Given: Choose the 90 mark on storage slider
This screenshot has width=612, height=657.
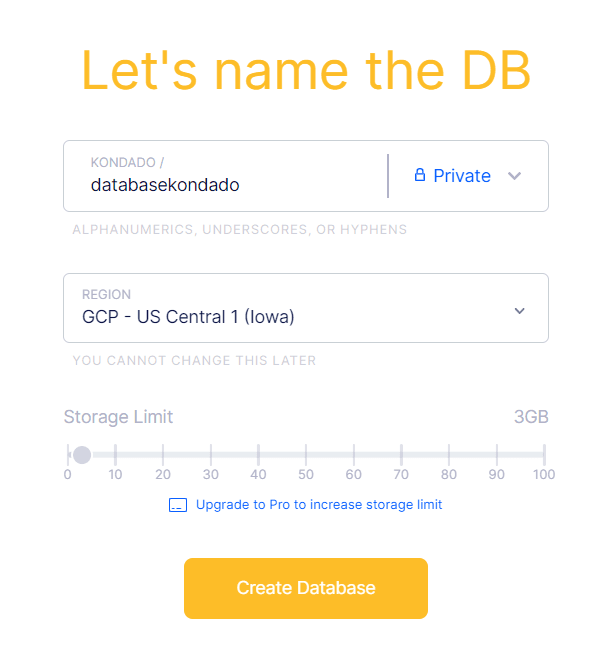Looking at the screenshot, I should pyautogui.click(x=496, y=455).
